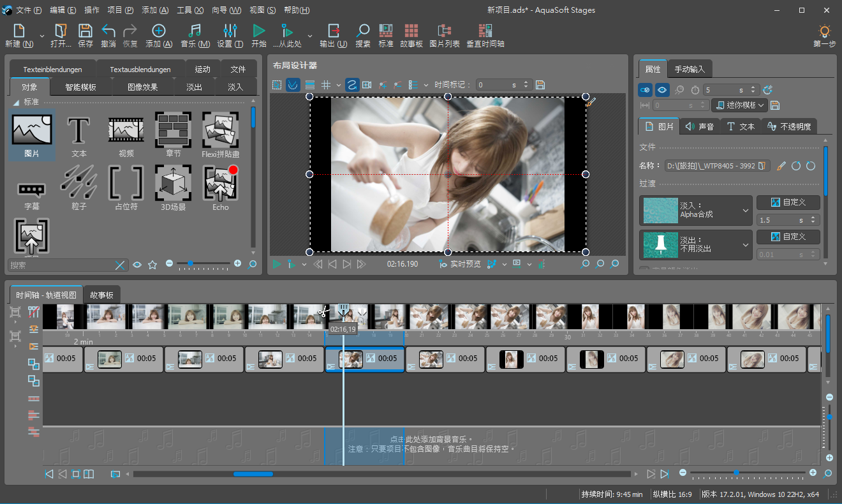Click the Customize (自定义) button for fade-in

pyautogui.click(x=788, y=202)
